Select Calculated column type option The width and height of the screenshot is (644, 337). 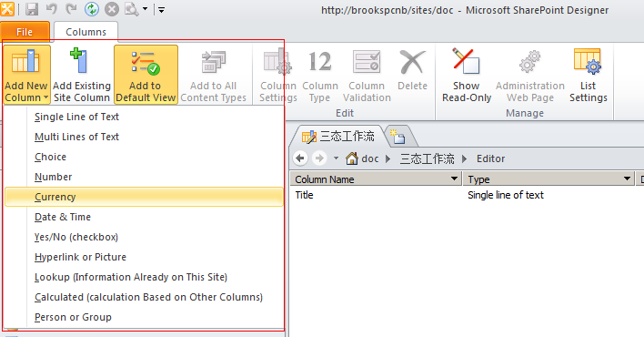click(x=144, y=297)
